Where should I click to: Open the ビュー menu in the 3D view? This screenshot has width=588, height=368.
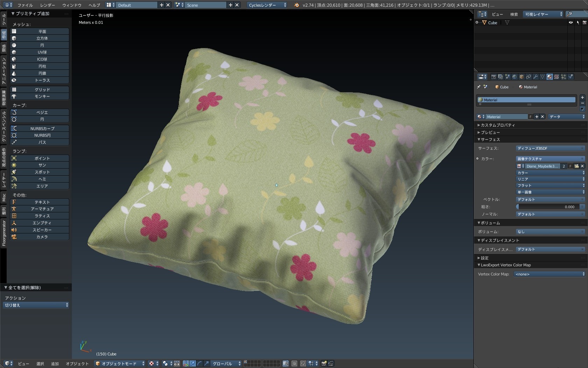coord(23,363)
